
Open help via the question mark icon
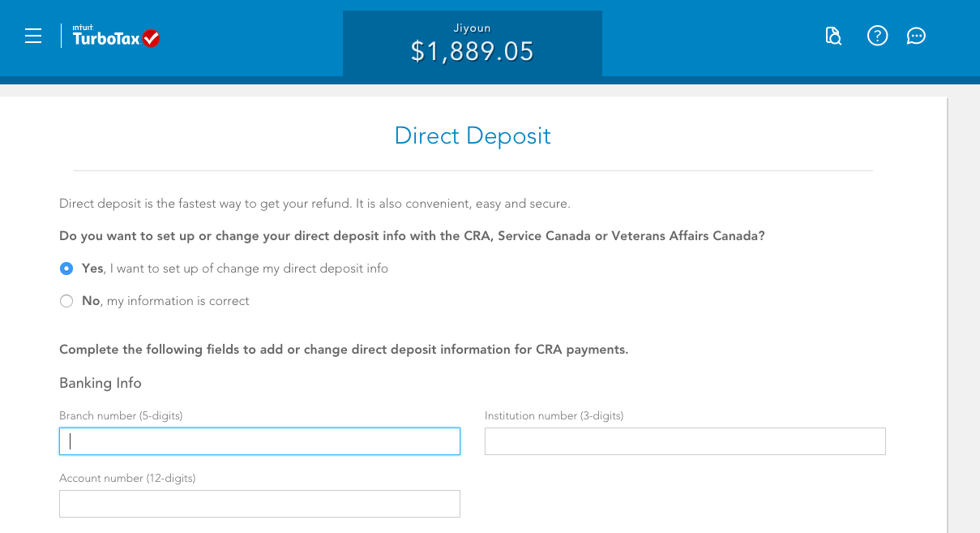pos(877,36)
